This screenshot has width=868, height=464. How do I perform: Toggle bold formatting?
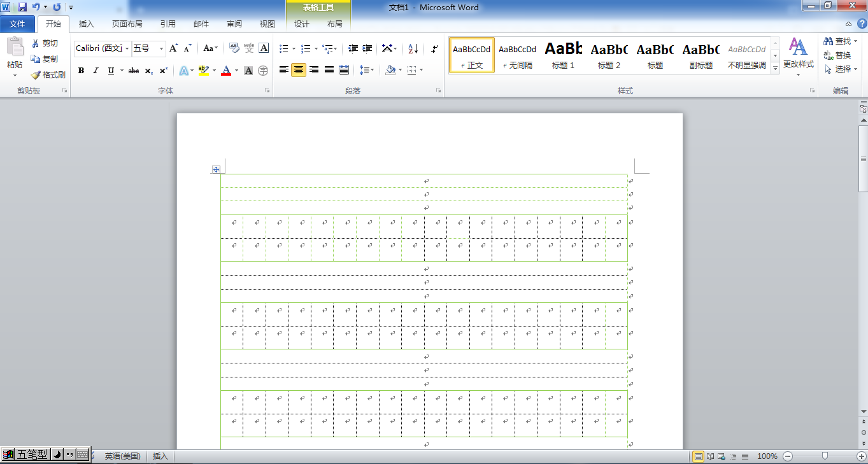[81, 71]
